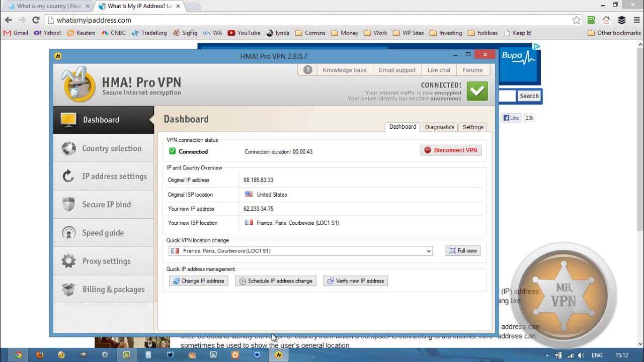
Task: Open the CNBC bookmark
Action: tap(114, 33)
